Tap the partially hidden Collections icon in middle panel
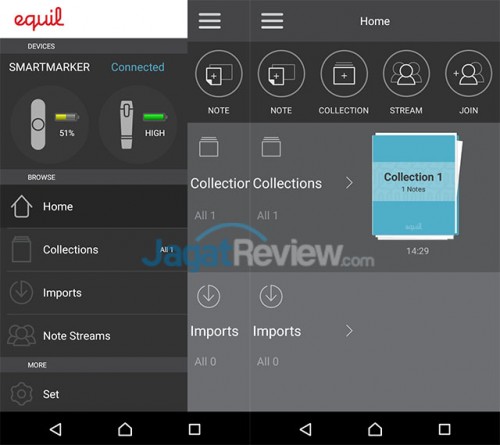Screen dimensions: 500x445 click(209, 146)
